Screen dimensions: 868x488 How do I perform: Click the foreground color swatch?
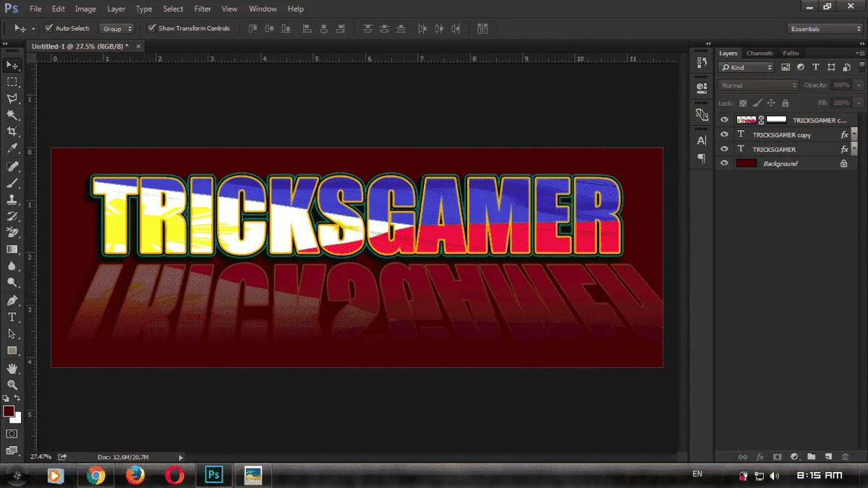(x=8, y=411)
